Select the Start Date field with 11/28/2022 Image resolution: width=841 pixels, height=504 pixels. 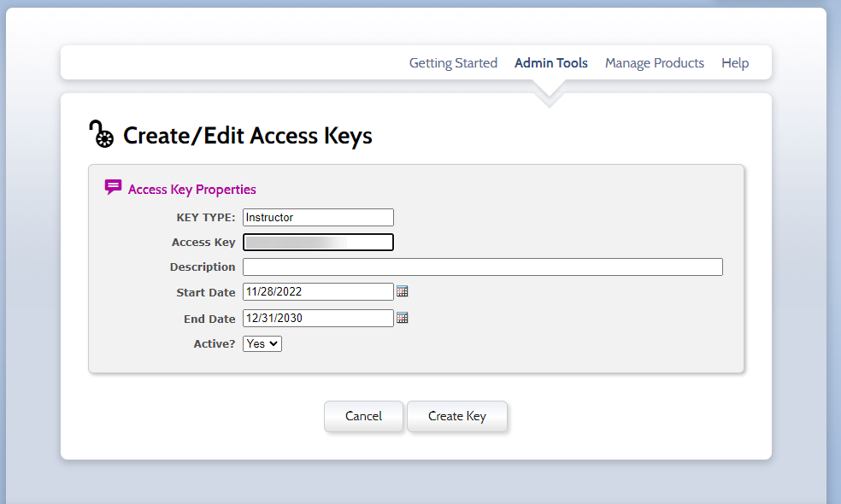point(318,291)
